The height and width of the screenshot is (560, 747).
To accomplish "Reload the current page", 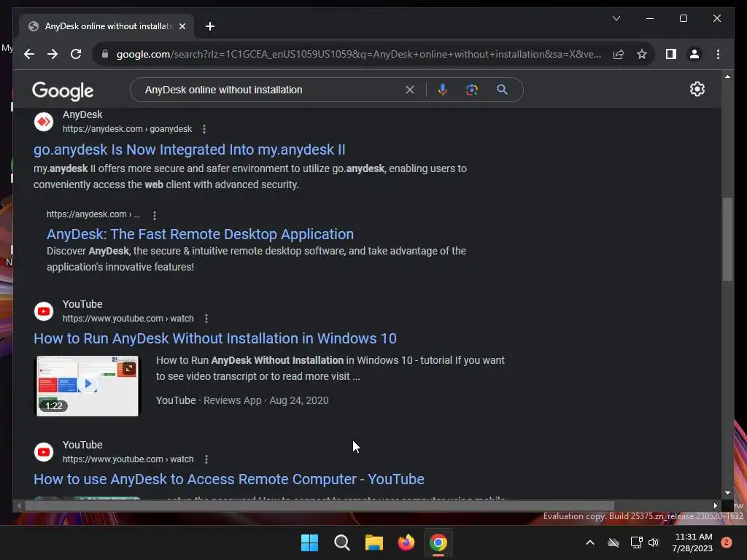I will tap(76, 54).
